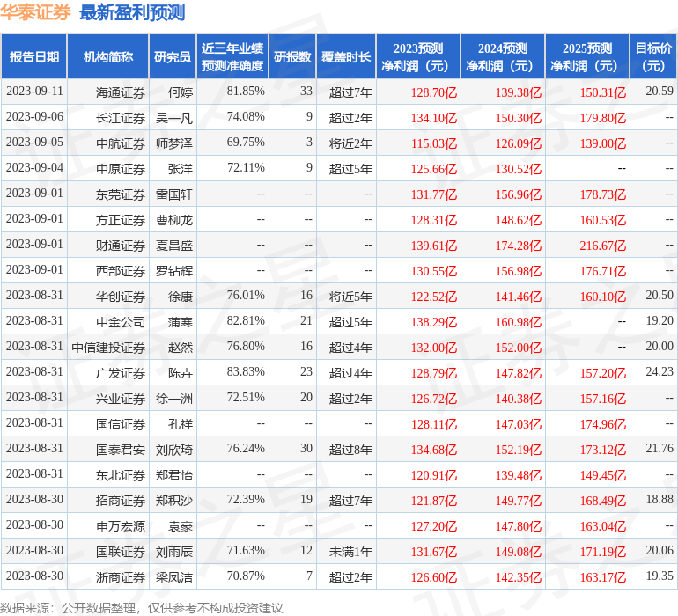Viewport: 678px width, 616px height.
Task: Select the 报告日期 column header
Action: point(33,56)
